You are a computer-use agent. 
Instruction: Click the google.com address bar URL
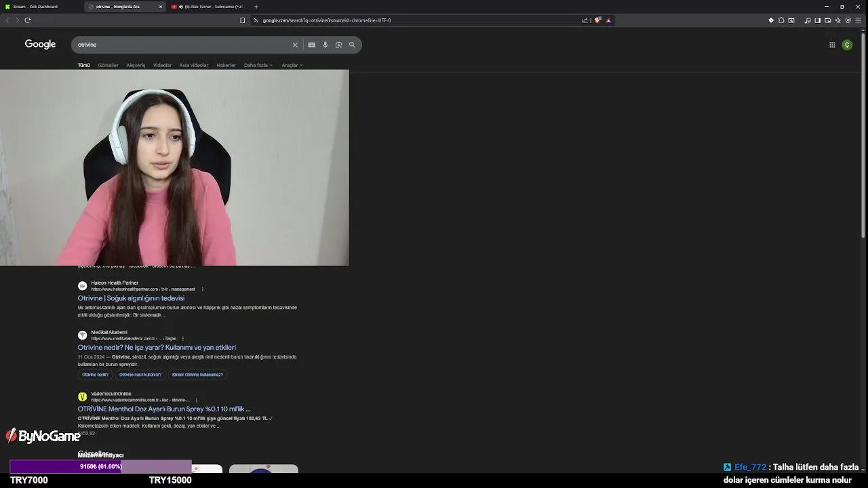coord(326,20)
